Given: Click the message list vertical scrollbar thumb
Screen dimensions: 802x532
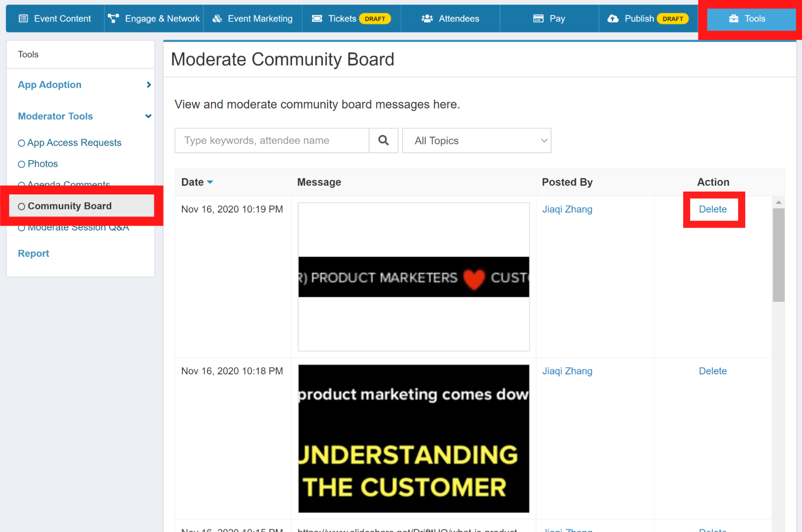Looking at the screenshot, I should pyautogui.click(x=778, y=254).
